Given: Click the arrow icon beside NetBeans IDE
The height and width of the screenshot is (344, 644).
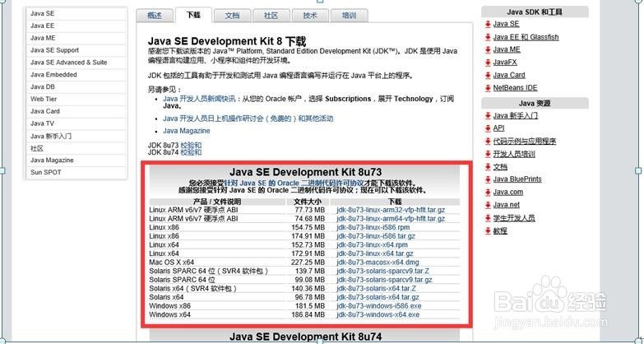Looking at the screenshot, I should point(488,88).
